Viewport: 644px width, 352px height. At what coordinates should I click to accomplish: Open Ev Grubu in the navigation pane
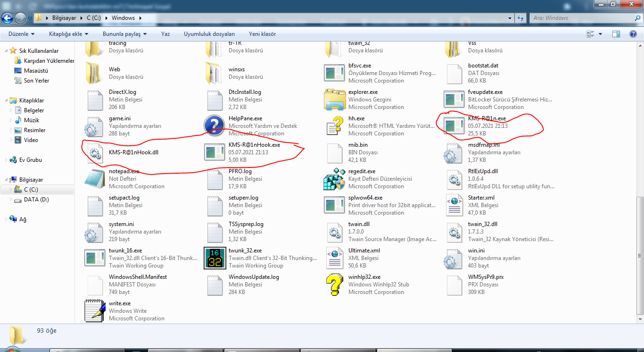(30, 160)
